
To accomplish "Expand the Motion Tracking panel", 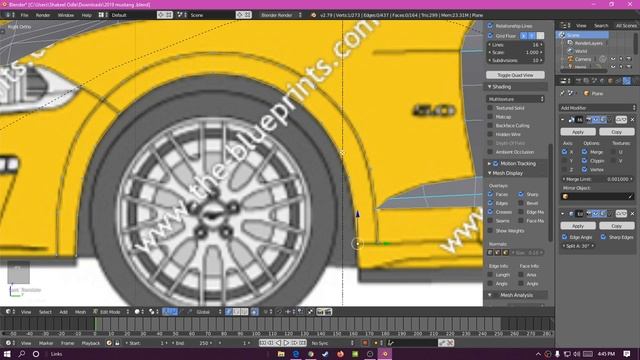I will pos(489,164).
